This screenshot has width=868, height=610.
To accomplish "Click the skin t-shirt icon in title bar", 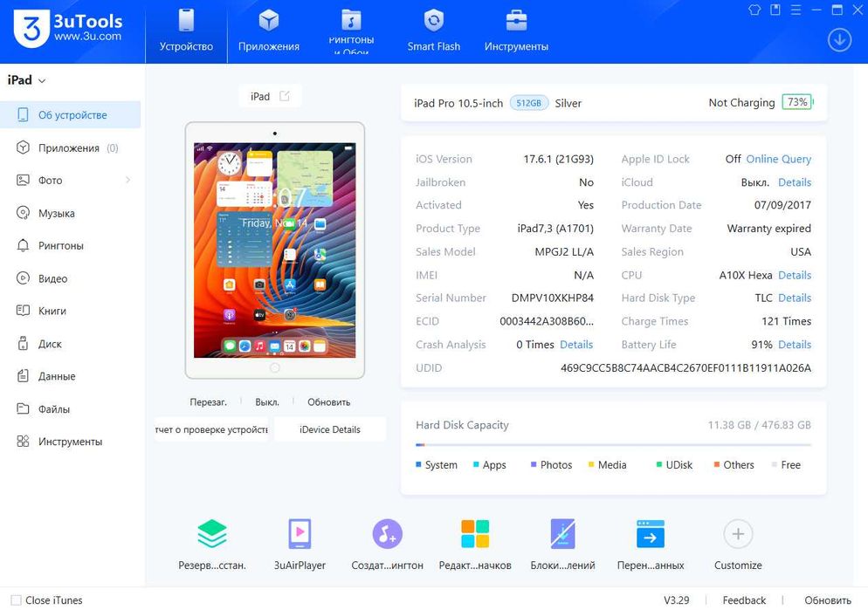I will [x=754, y=10].
